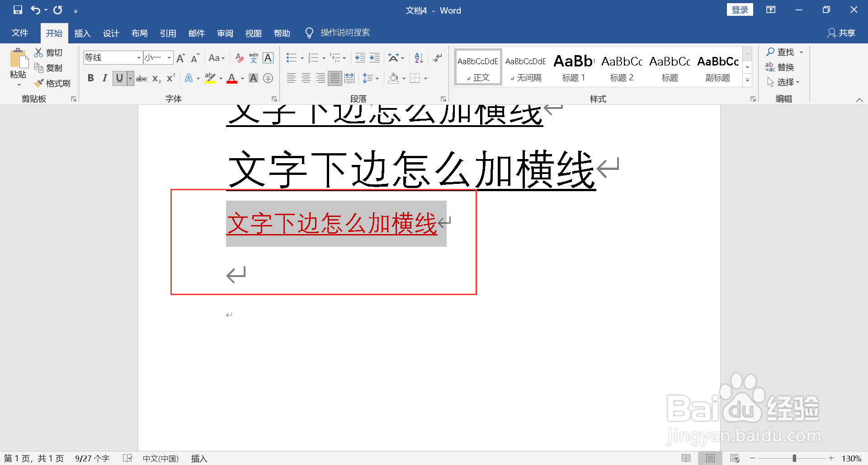Viewport: 868px width, 465px height.
Task: Switch to the 设计 tab
Action: point(111,33)
